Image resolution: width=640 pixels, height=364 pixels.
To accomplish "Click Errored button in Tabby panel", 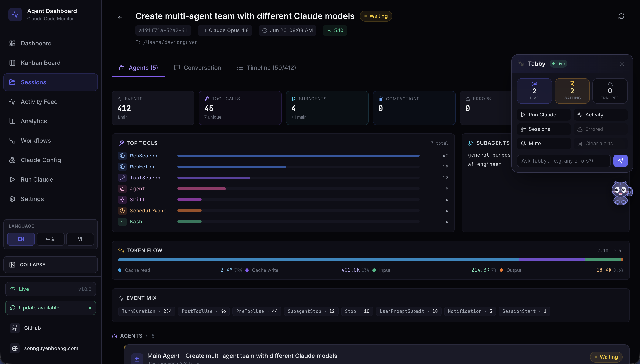I will pyautogui.click(x=600, y=129).
